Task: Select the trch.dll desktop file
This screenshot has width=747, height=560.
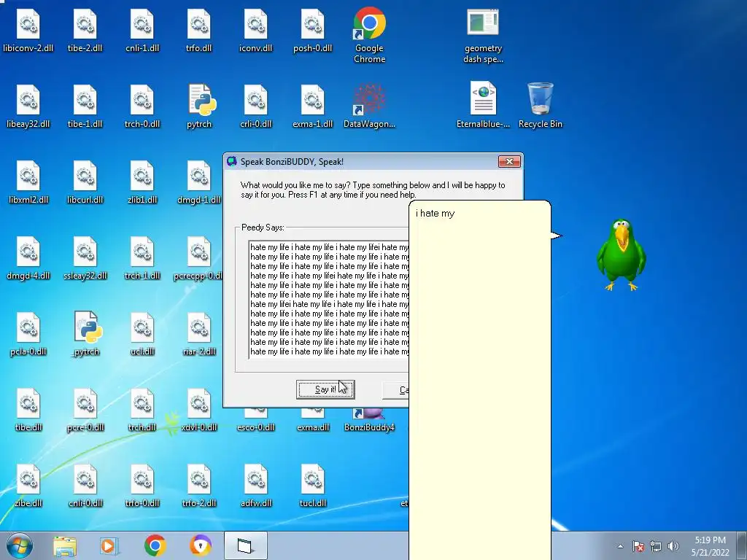Action: coord(142,410)
